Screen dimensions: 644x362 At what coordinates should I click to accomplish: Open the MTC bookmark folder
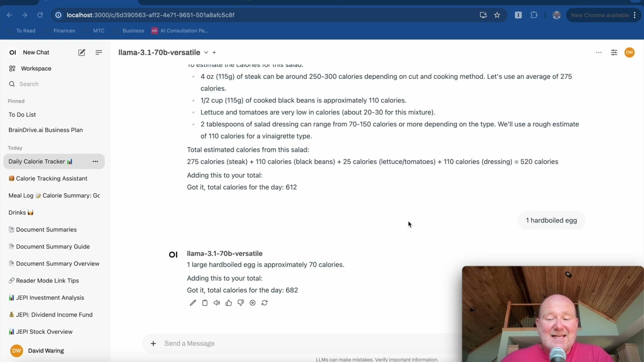[x=99, y=31]
